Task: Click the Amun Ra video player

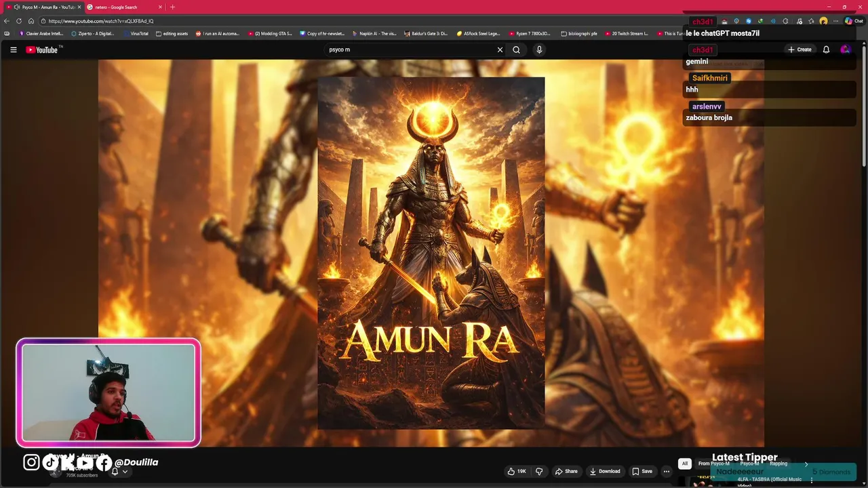Action: tap(431, 253)
